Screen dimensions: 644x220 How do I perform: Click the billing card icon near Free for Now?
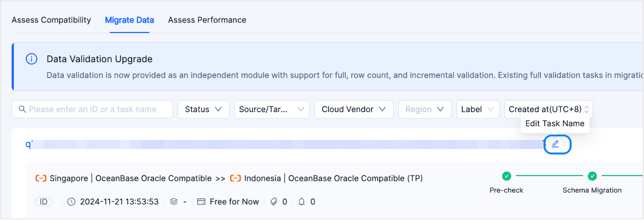tap(201, 202)
